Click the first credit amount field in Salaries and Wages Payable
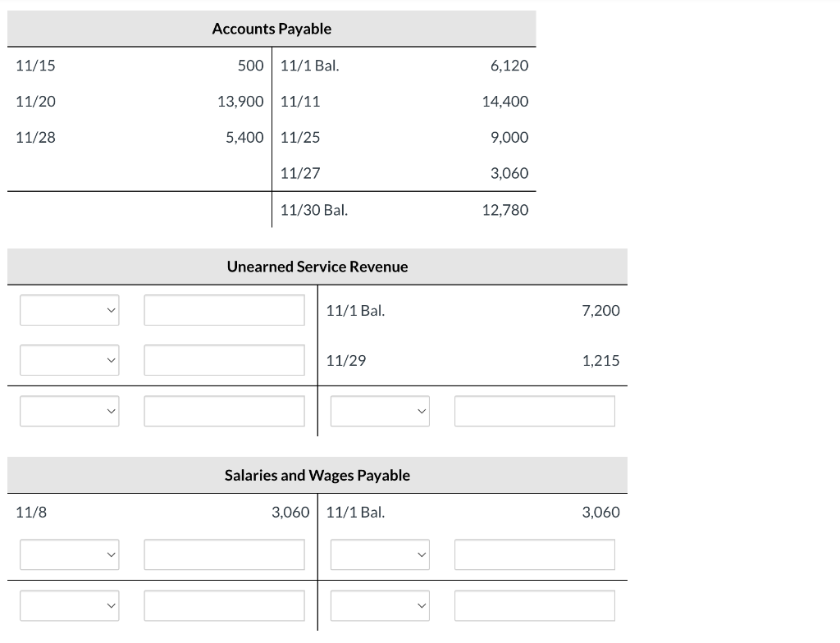This screenshot has width=840, height=643. pyautogui.click(x=534, y=554)
